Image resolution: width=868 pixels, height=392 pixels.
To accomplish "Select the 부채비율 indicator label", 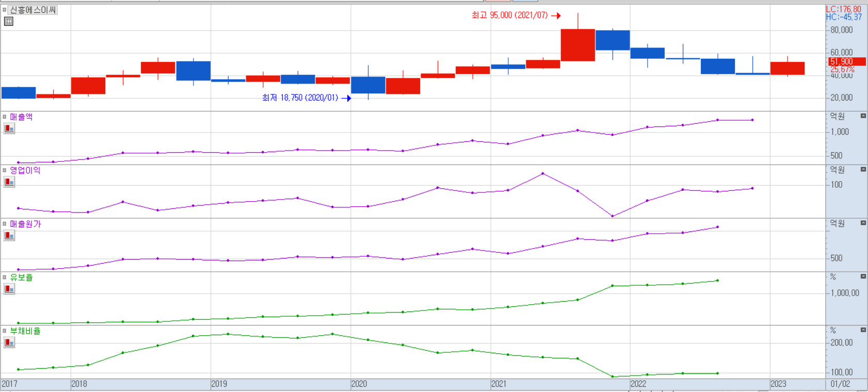I will point(25,331).
